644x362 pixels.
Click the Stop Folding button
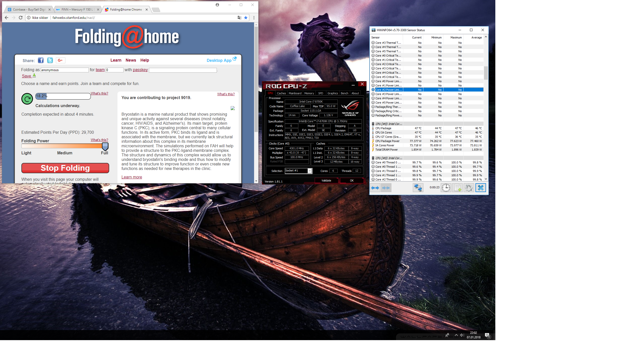coord(65,168)
